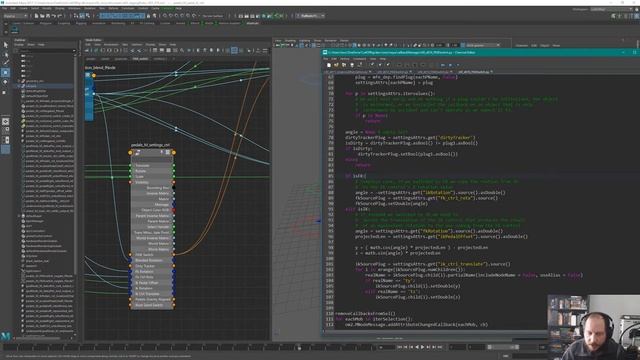Viewport: 640px width, 360px height.
Task: Open the Windows menu in Maya
Action: [74, 8]
